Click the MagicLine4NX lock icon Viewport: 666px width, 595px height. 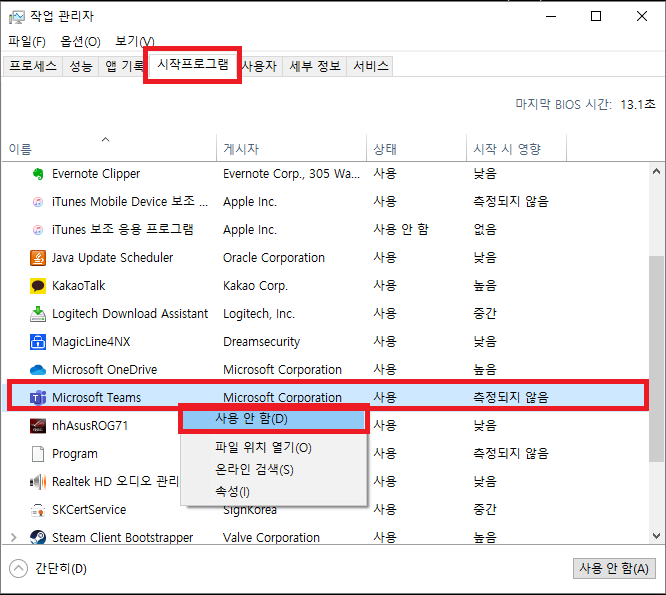[x=38, y=342]
